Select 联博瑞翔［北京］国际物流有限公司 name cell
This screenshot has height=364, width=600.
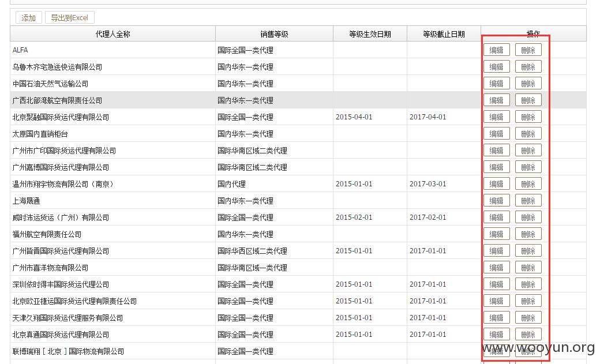[113, 351]
